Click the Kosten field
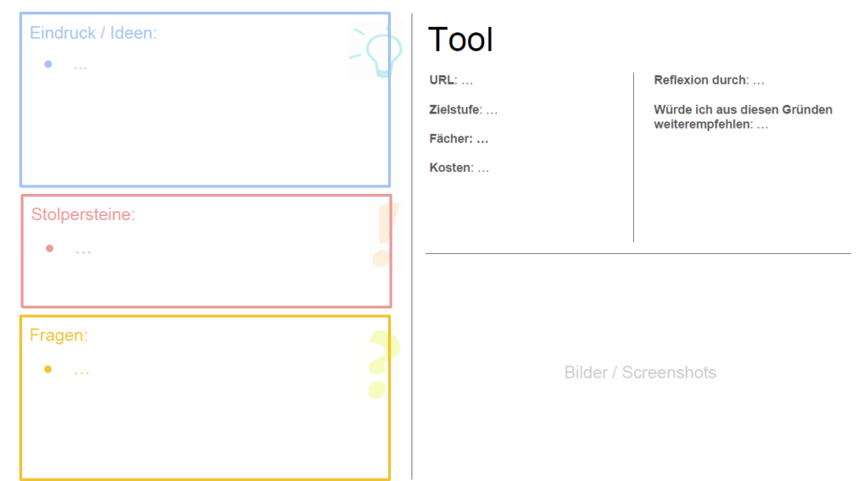 click(x=459, y=168)
